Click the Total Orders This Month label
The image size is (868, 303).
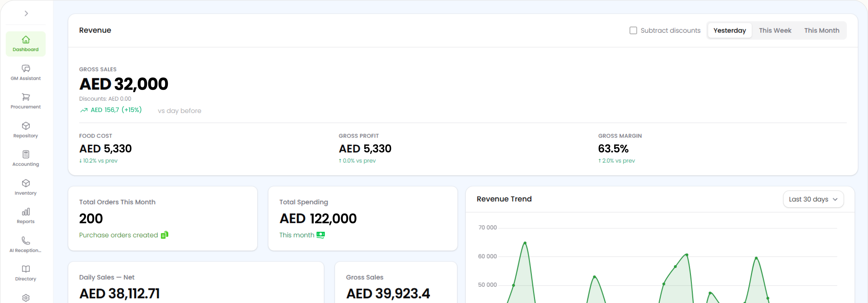click(117, 202)
